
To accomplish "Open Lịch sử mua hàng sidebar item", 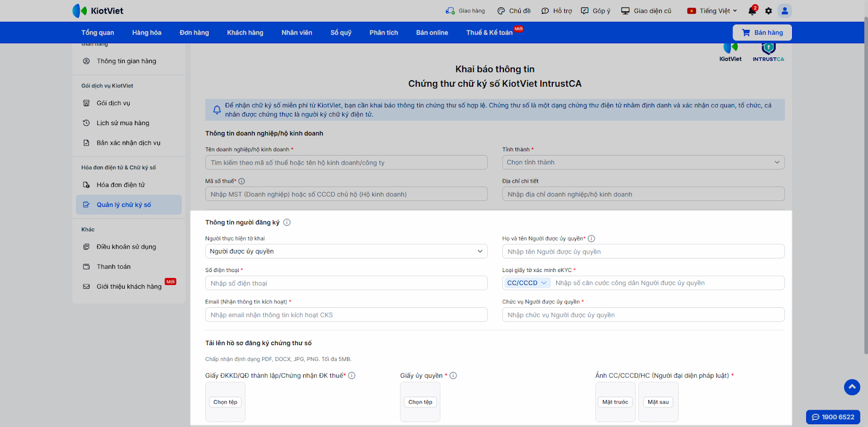I will pyautogui.click(x=129, y=123).
